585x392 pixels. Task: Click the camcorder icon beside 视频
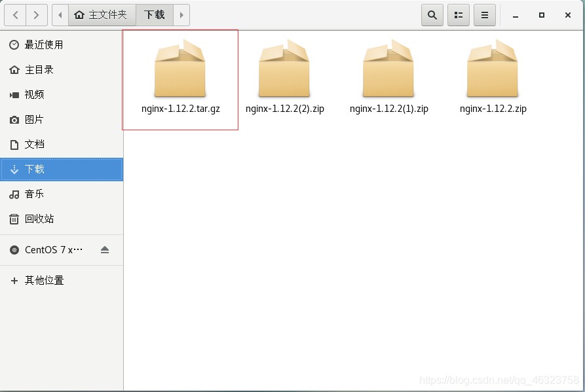(14, 95)
